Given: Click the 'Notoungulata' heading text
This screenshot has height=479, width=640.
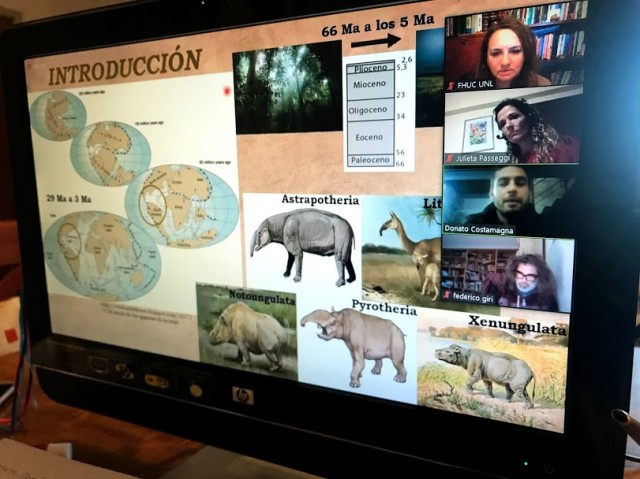Looking at the screenshot, I should coord(262,297).
